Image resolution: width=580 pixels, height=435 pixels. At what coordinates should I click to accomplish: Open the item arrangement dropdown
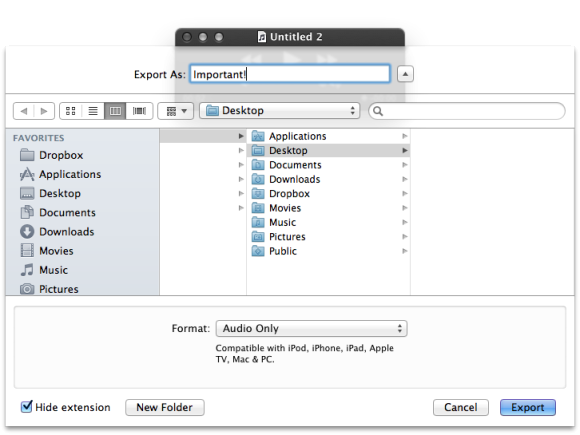tap(176, 111)
